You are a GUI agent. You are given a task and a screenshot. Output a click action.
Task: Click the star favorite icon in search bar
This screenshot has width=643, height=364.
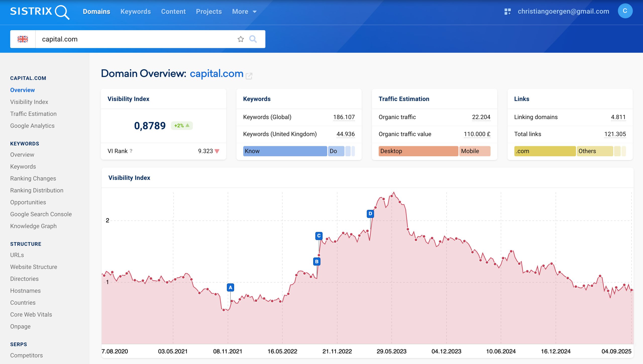coord(240,39)
